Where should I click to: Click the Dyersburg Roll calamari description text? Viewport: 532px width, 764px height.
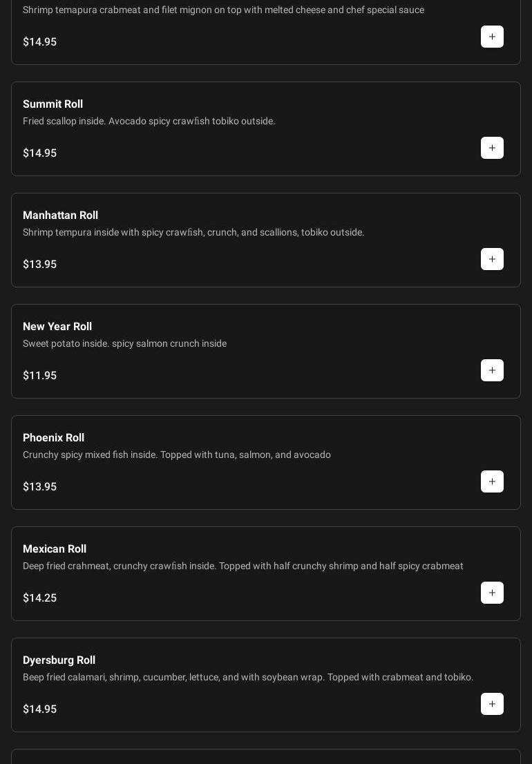248,678
